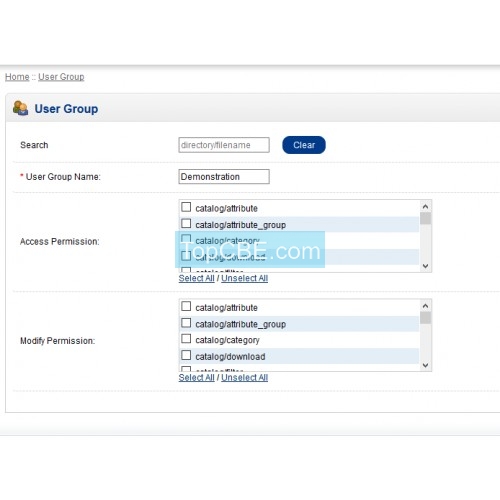The height and width of the screenshot is (500, 500).
Task: Click Modify Permission scrollbar thumb
Action: click(425, 318)
